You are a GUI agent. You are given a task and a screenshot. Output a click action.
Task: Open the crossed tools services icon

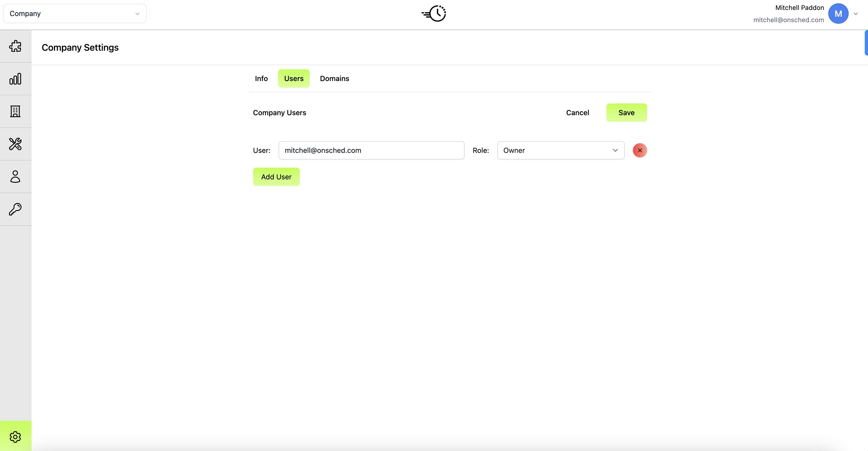(16, 144)
